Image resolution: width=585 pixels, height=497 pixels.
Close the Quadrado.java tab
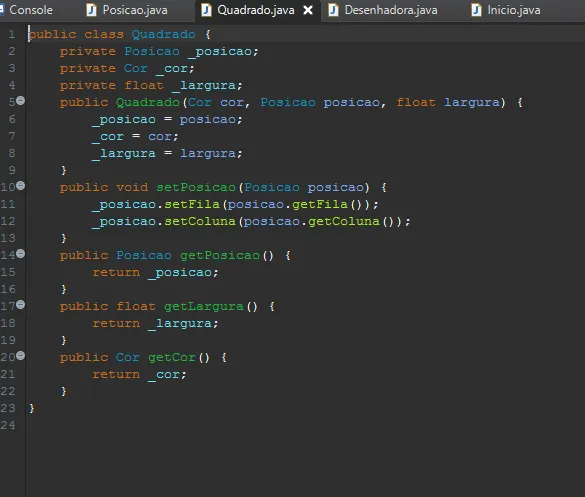[308, 10]
